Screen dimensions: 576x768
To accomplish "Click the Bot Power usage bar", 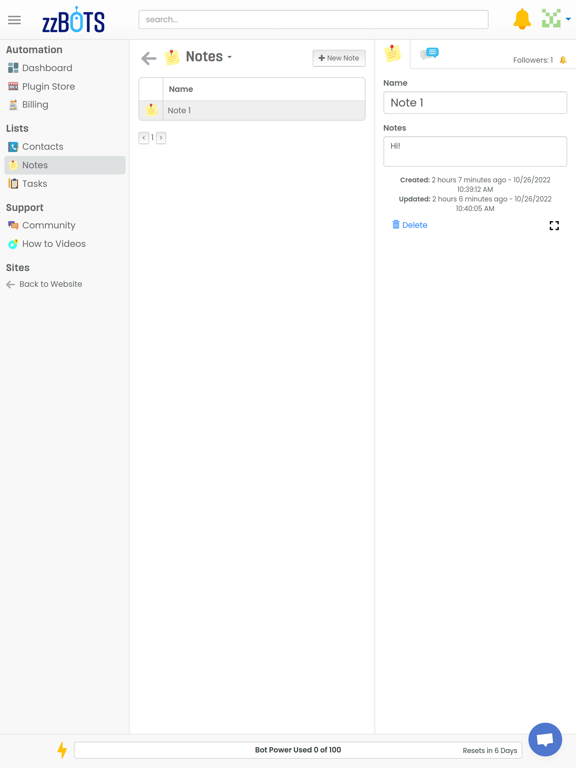I will click(x=298, y=750).
